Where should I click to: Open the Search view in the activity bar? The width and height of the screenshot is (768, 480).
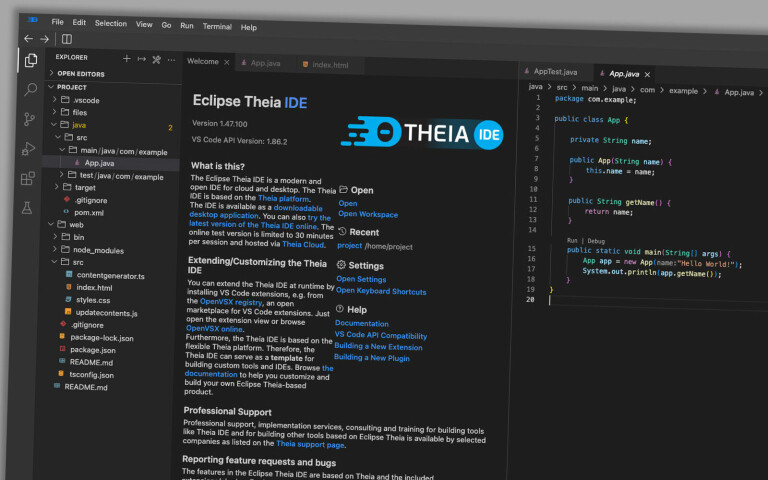tap(30, 90)
